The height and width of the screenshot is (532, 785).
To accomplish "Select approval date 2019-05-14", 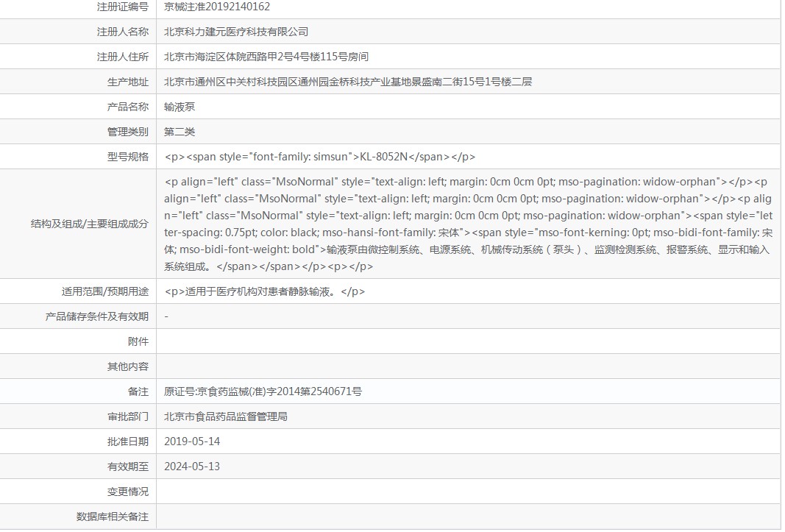I will (192, 441).
